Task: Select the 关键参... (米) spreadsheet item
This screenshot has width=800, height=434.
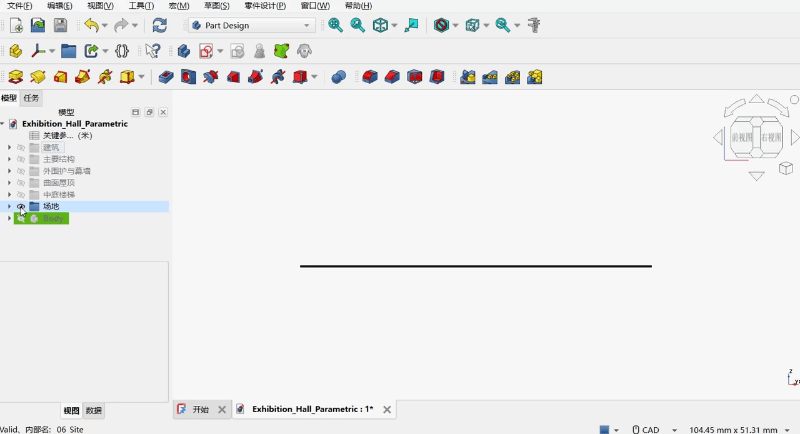Action: tap(67, 136)
